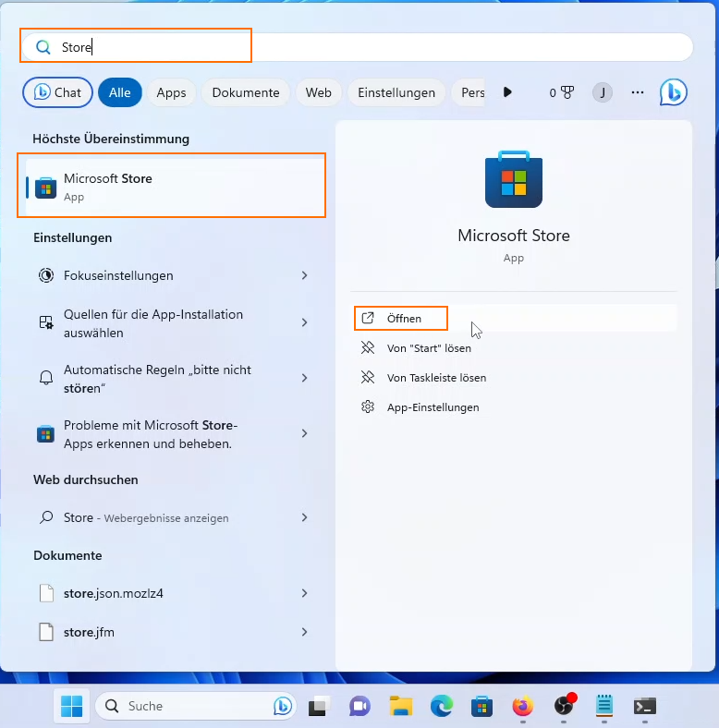Switch to the Dokumente filter
719x728 pixels.
click(246, 92)
